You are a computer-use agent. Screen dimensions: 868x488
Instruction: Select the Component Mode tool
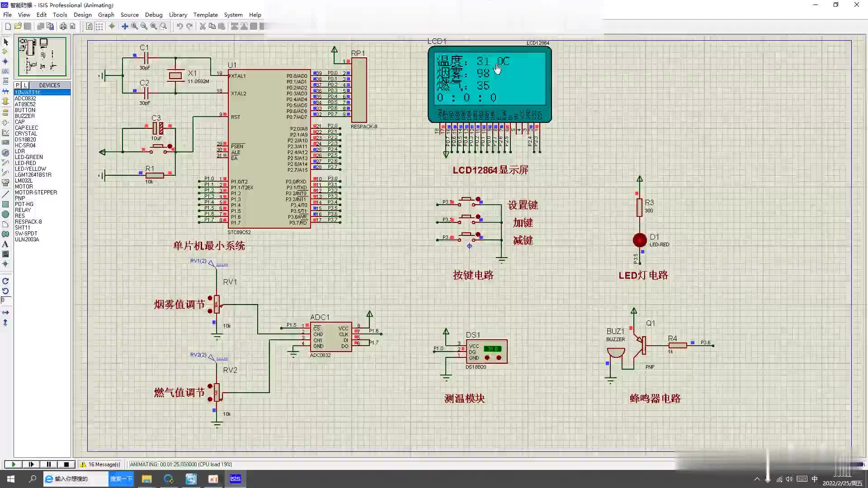coord(6,52)
